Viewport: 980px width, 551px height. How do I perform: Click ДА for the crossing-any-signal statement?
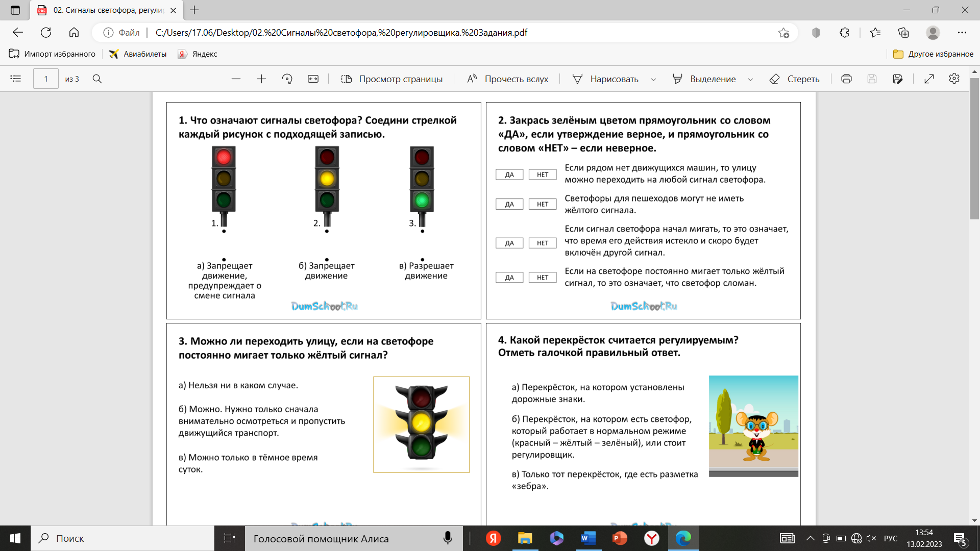509,174
